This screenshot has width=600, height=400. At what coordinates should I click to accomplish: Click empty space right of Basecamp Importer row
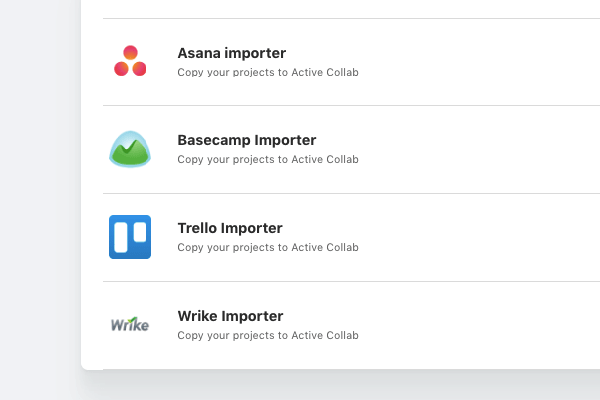coord(478,149)
